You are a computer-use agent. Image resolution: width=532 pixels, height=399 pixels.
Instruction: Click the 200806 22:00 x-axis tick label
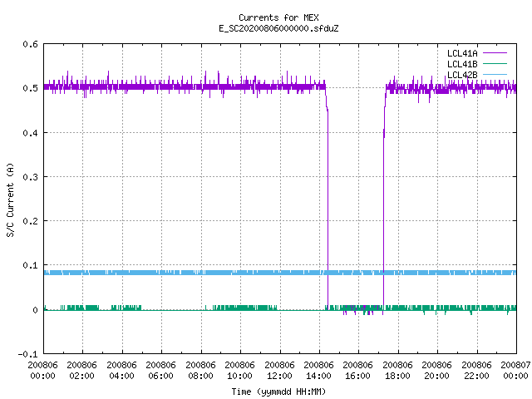coord(476,371)
